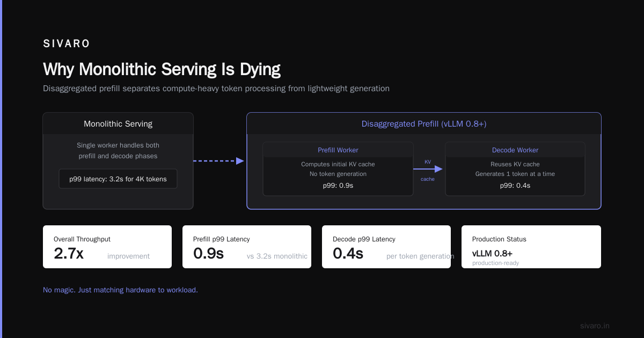This screenshot has height=338, width=644.
Task: Click the 'Monolithic Serving' box header
Action: pyautogui.click(x=118, y=124)
